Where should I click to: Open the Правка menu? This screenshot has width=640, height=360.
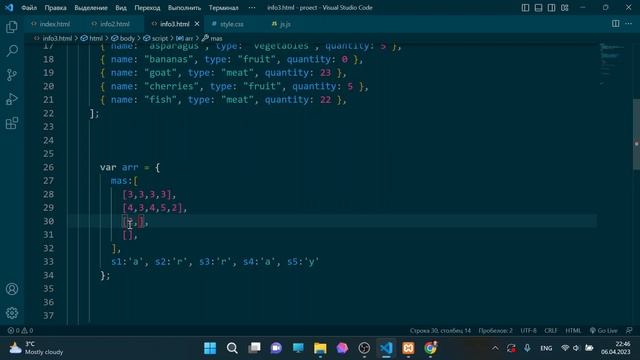[x=56, y=8]
